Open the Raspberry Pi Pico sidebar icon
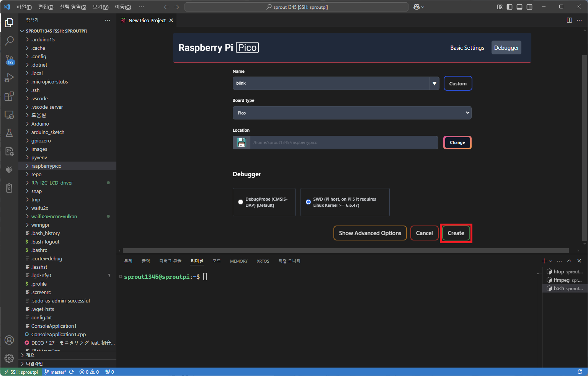 [x=9, y=169]
